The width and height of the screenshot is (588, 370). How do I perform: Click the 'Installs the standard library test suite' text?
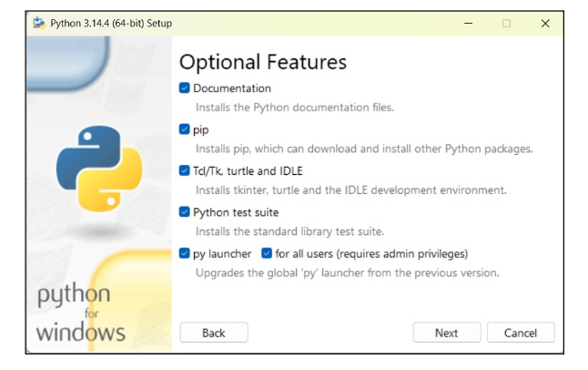point(296,231)
